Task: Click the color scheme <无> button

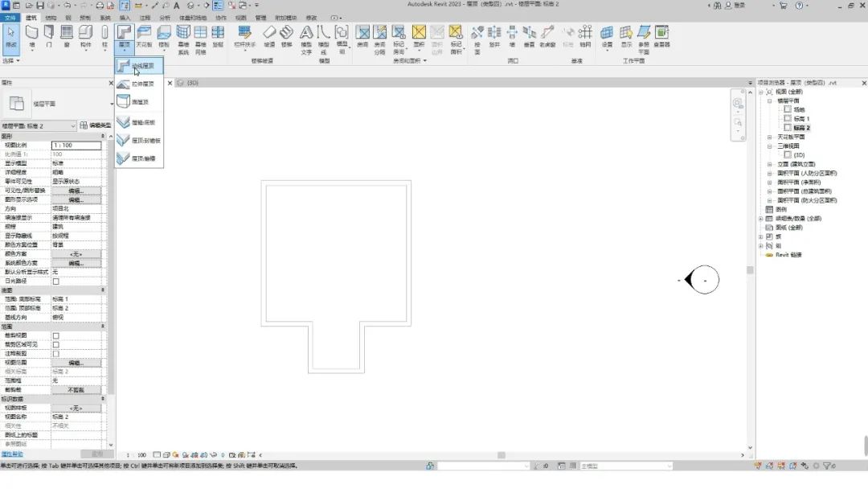Action: click(76, 254)
